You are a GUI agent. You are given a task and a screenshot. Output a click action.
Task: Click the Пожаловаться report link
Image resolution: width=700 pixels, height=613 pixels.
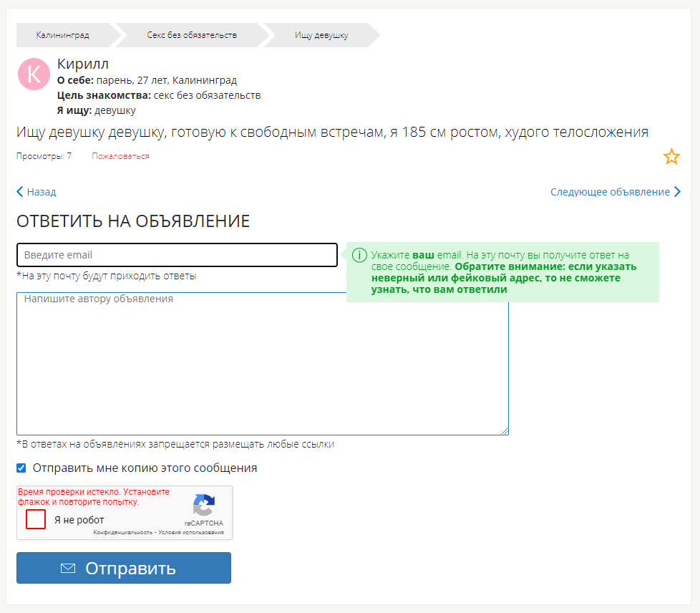coord(120,156)
